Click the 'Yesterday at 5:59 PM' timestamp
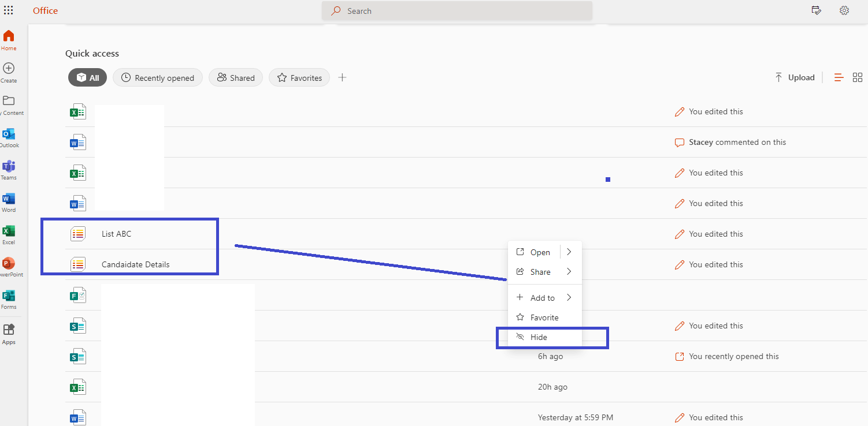The width and height of the screenshot is (868, 426). pyautogui.click(x=576, y=417)
